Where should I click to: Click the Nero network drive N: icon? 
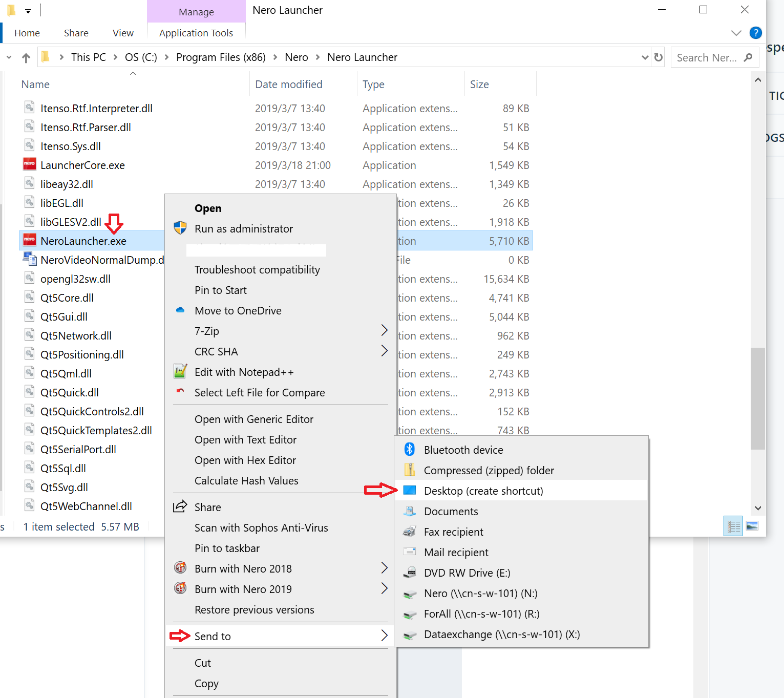pos(410,594)
